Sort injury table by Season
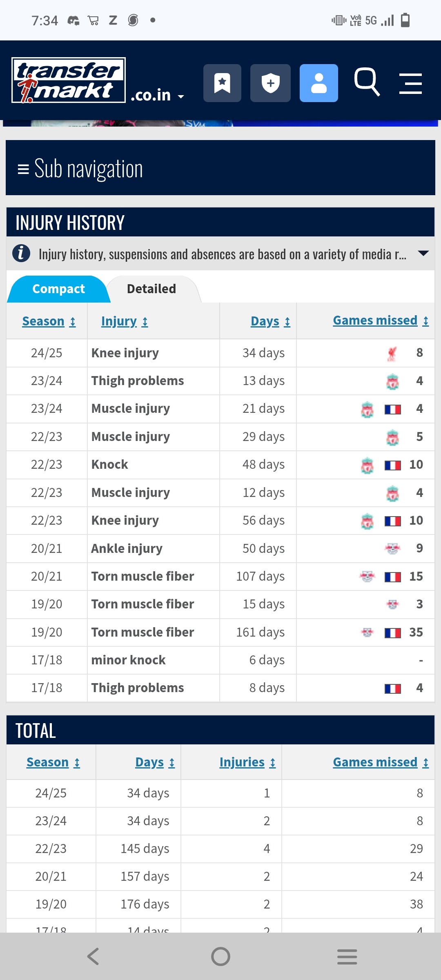The width and height of the screenshot is (441, 980). coord(49,321)
